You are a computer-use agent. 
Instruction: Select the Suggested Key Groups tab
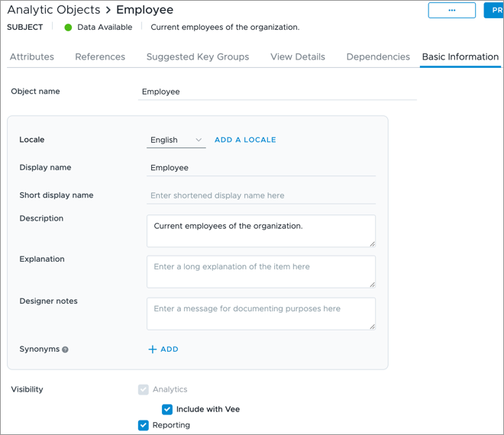tap(197, 57)
